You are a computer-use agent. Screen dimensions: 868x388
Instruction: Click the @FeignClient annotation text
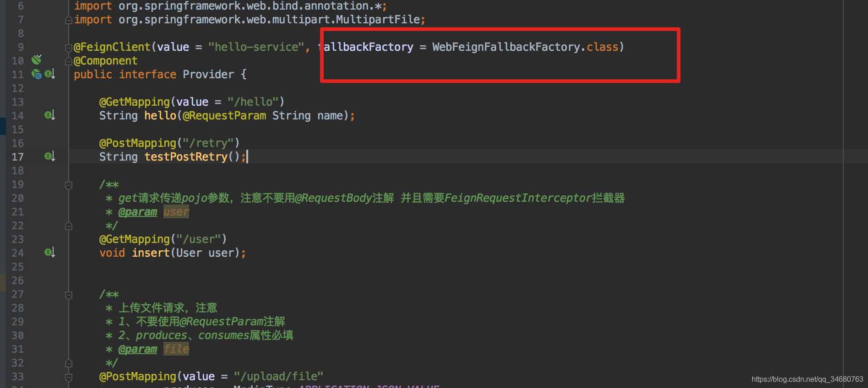(x=112, y=47)
